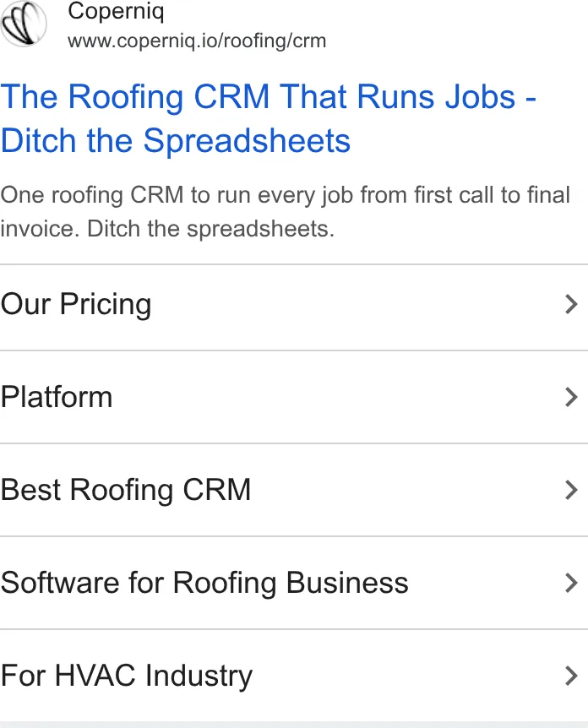Image resolution: width=588 pixels, height=728 pixels.
Task: Click the Coperniq circular logo icon
Action: click(x=23, y=23)
